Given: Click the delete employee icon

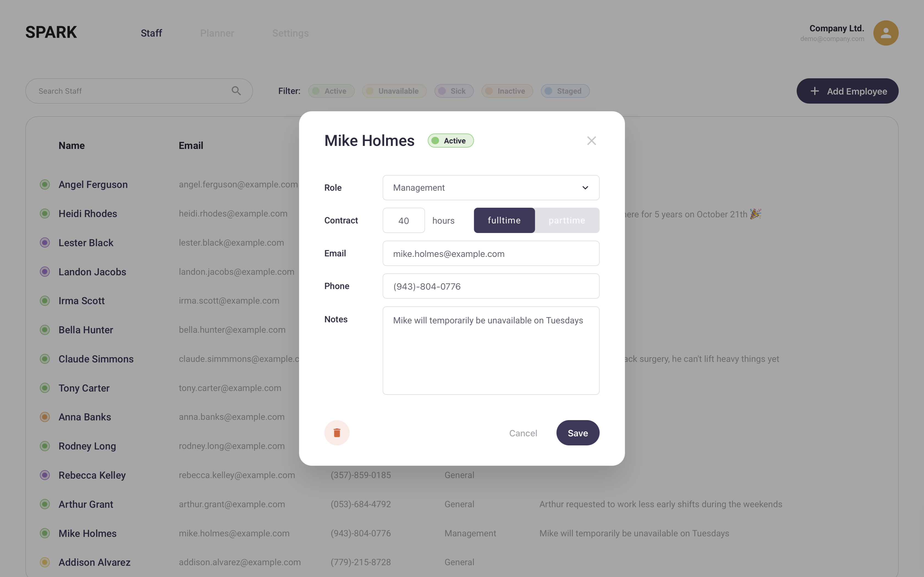Looking at the screenshot, I should click(x=337, y=433).
